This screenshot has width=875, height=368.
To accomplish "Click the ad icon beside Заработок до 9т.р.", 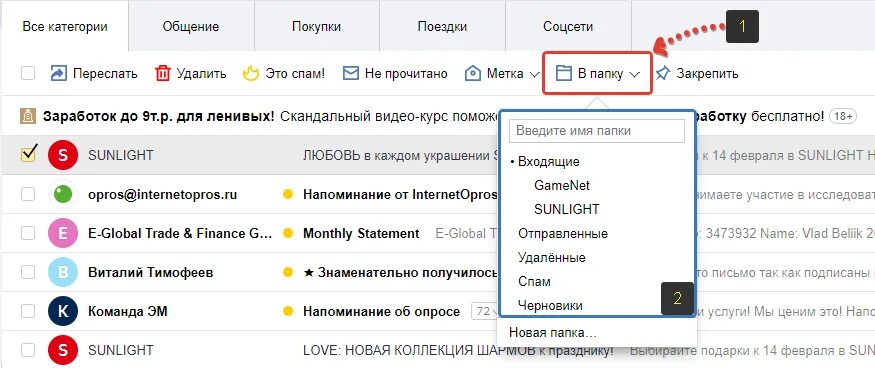I will 27,116.
